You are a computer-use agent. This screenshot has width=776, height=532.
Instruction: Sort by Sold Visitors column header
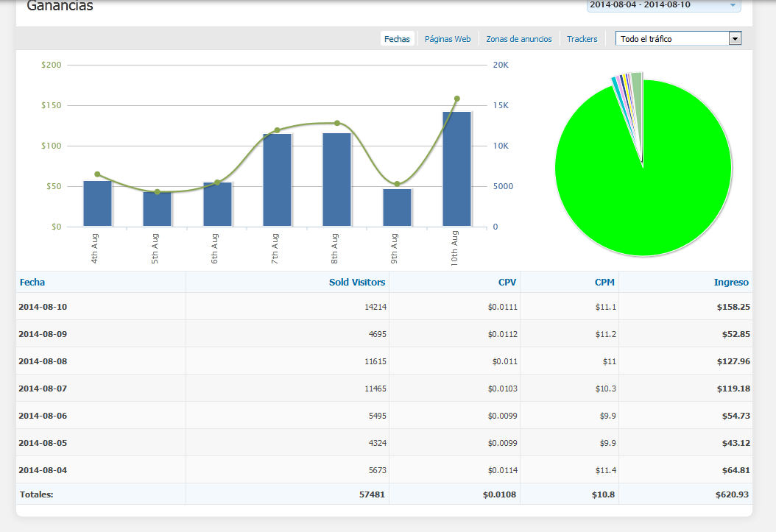point(357,283)
